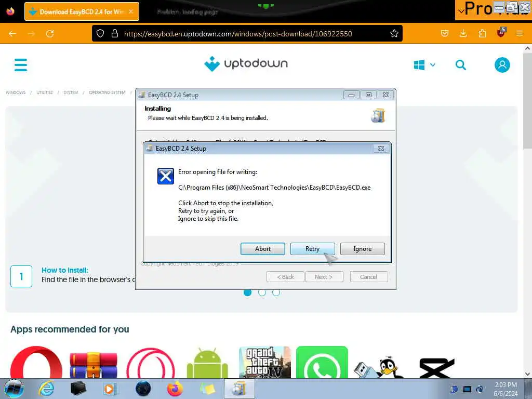This screenshot has width=532, height=399.
Task: Open the Pocket save icon
Action: pos(445,34)
